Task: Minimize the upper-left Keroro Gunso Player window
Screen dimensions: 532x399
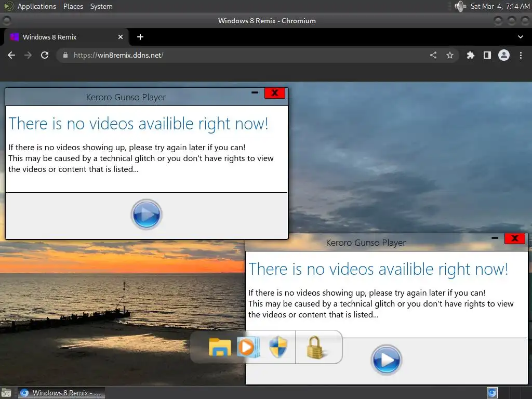Action: [x=255, y=92]
